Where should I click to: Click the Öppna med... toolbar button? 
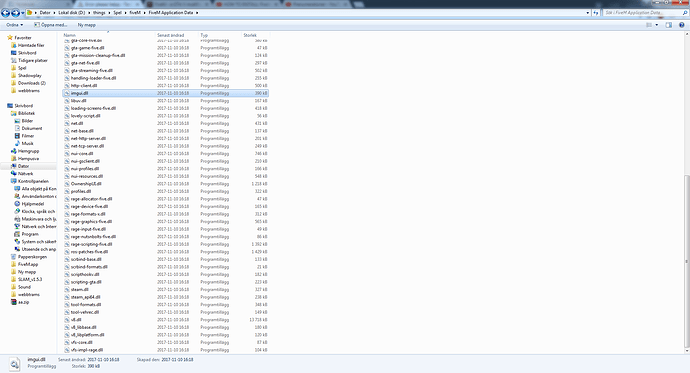50,25
